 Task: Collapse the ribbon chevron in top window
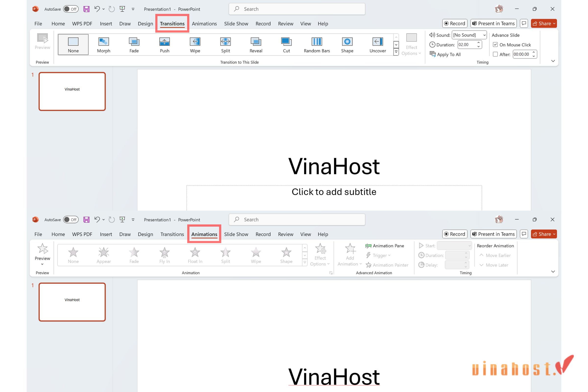click(553, 61)
